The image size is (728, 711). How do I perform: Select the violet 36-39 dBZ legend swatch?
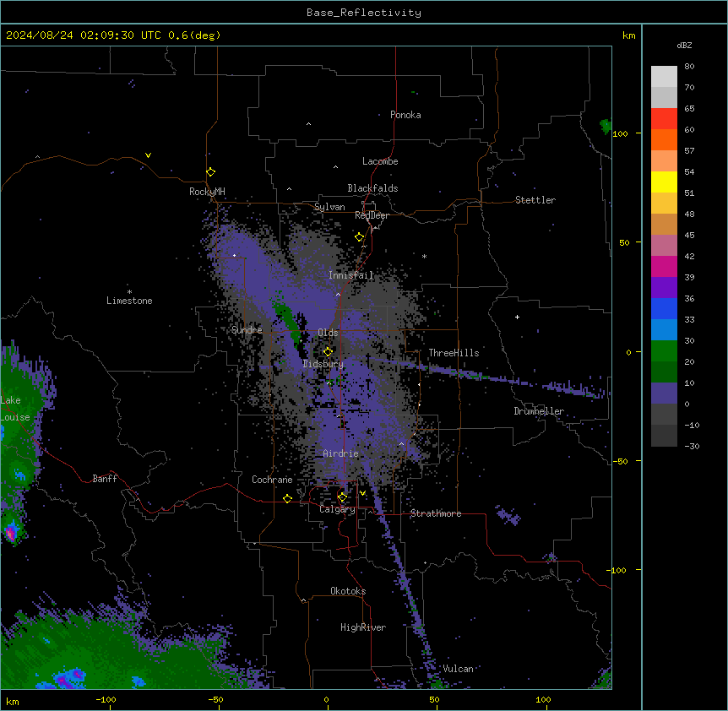point(664,288)
